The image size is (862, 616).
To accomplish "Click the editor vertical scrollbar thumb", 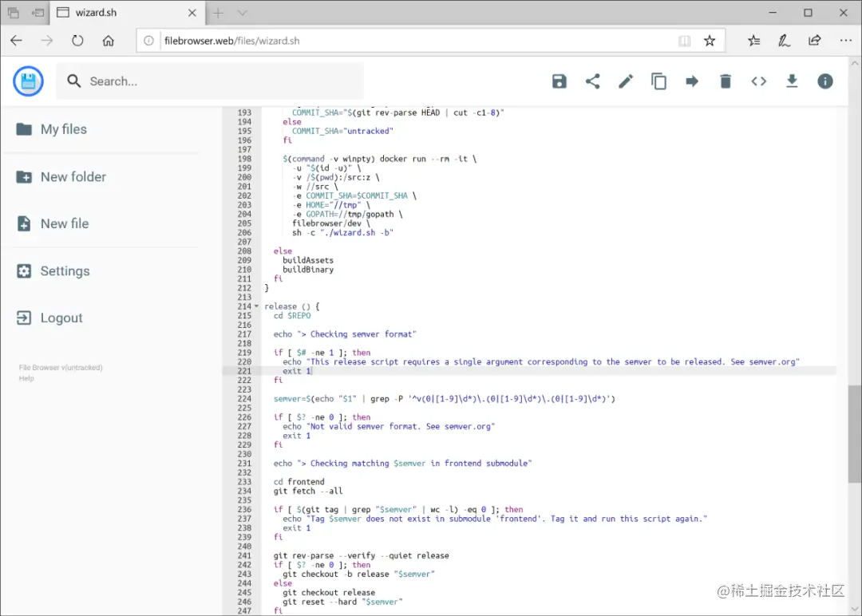I will pos(854,434).
